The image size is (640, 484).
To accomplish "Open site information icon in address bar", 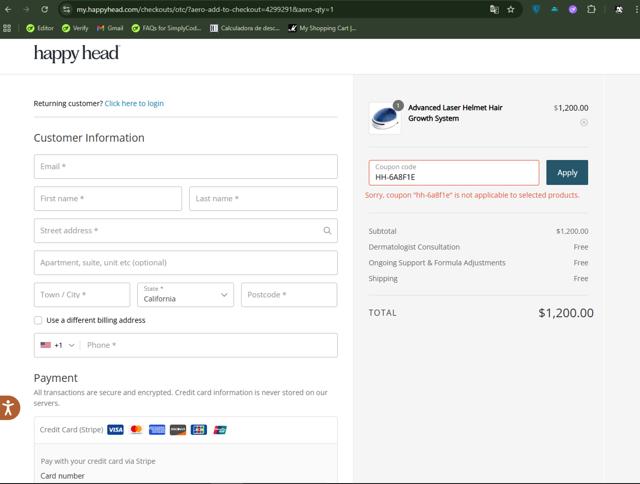I will coord(67,9).
